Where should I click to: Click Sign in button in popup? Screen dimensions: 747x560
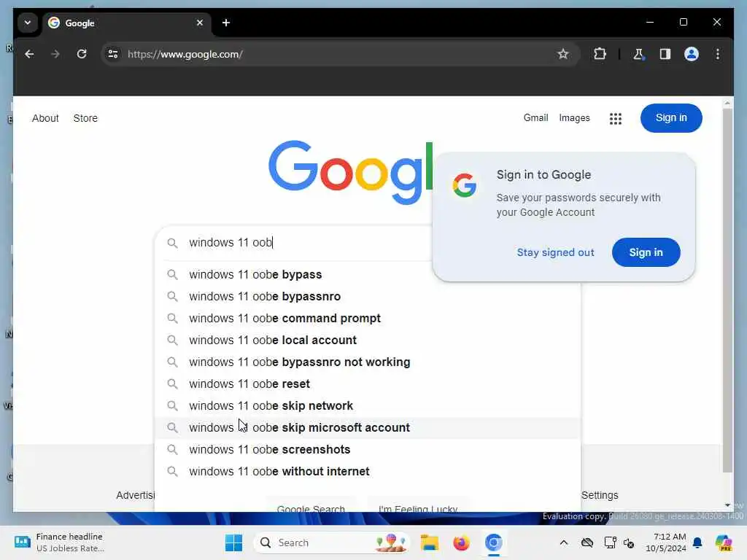[x=646, y=252]
